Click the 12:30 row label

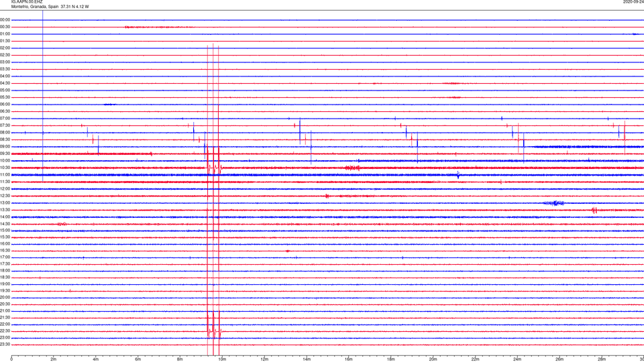[5, 196]
